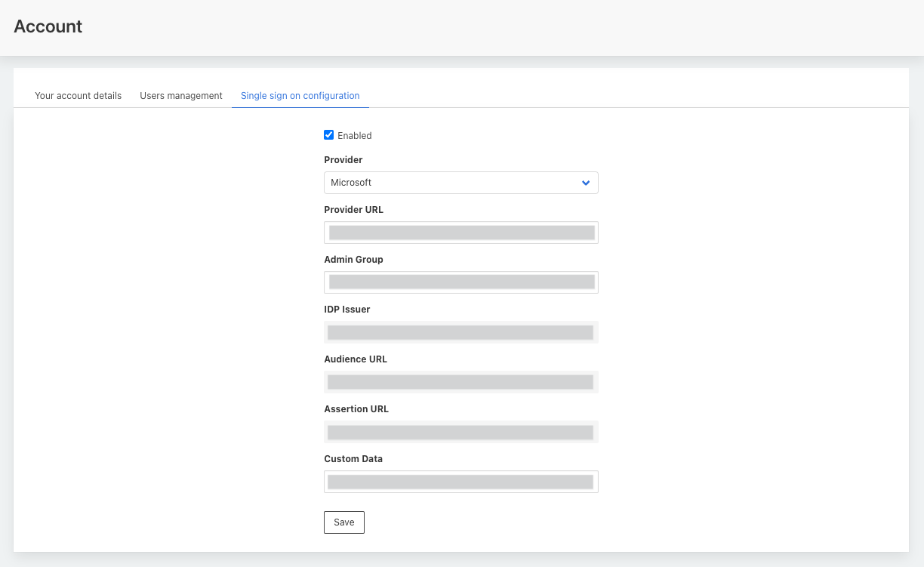924x567 pixels.
Task: Click the Provider URL label
Action: [x=353, y=210]
